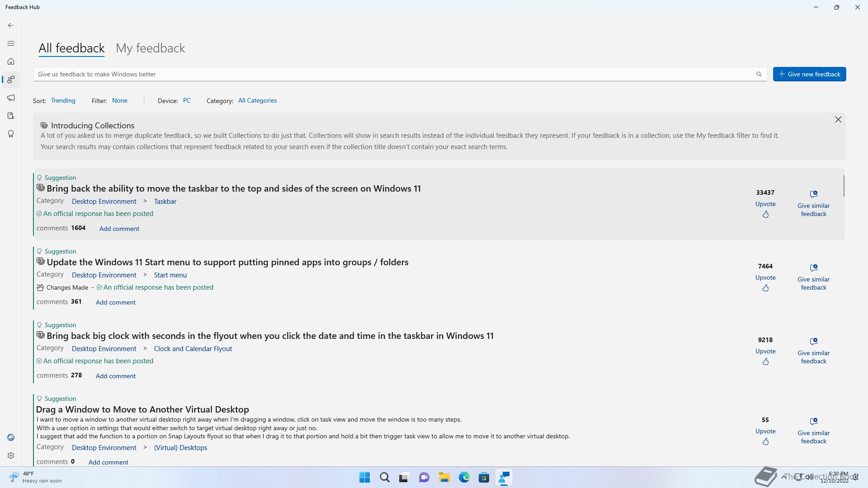Open Category dropdown showing All Categories
Image resolution: width=868 pixels, height=488 pixels.
coord(258,100)
